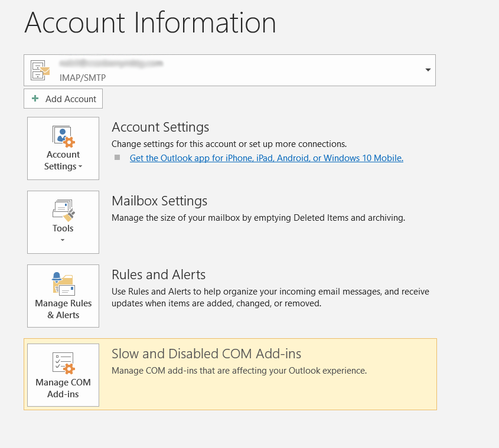Screen dimensions: 499x448
Task: Click the 'Manage the size of your mailbox' description
Action: 258,218
